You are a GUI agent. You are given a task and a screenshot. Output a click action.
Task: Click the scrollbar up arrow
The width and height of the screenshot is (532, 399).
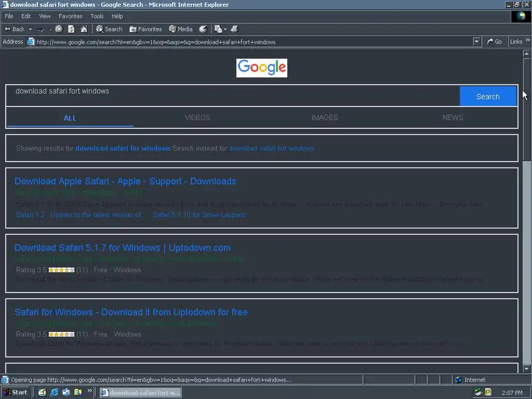pos(526,54)
